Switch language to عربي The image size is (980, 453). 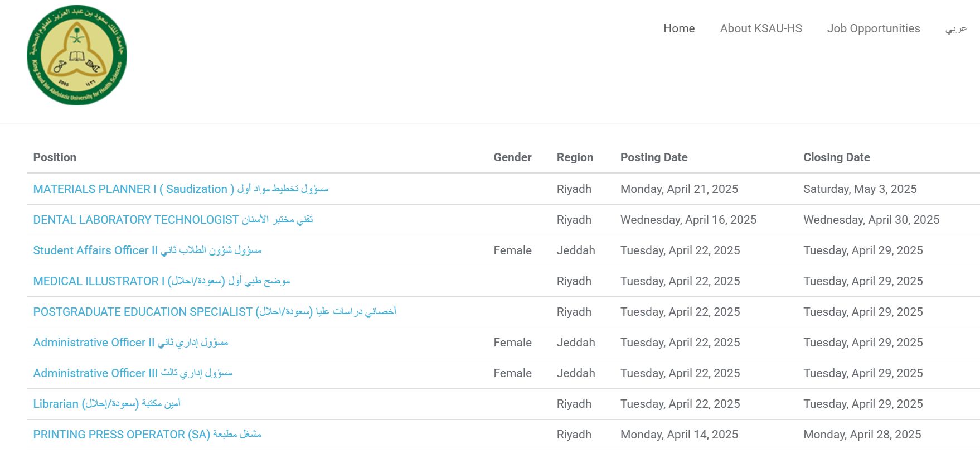(955, 28)
